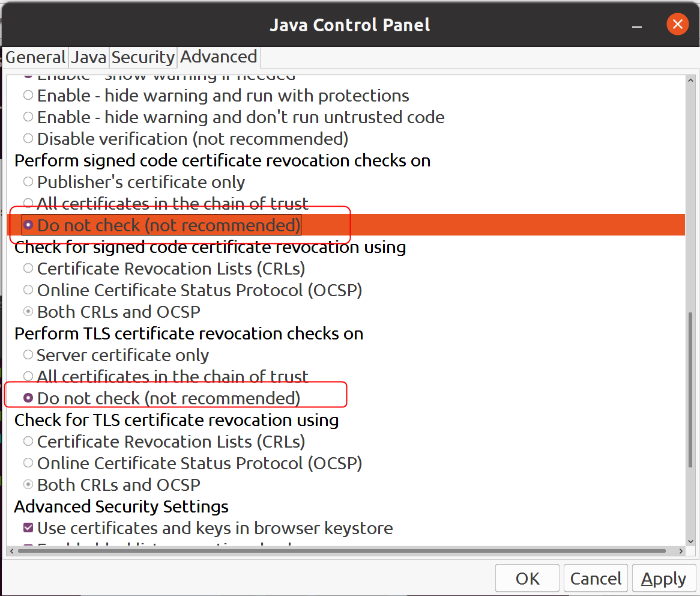The image size is (700, 596).
Task: Choose 'Enable - hide warning and don't run untrusted code'
Action: (x=28, y=117)
